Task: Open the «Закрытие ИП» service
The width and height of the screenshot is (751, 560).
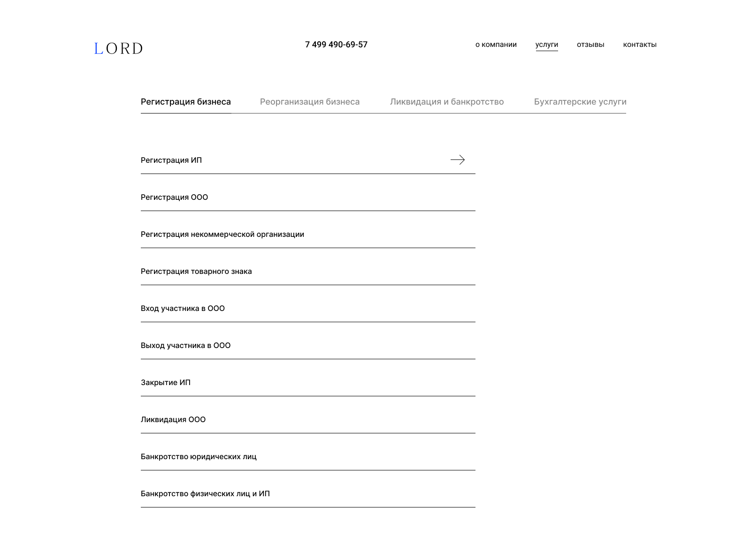Action: 308,382
